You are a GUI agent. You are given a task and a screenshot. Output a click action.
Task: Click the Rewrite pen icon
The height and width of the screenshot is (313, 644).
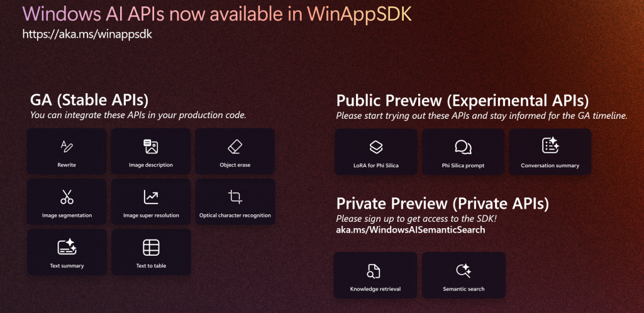[67, 146]
